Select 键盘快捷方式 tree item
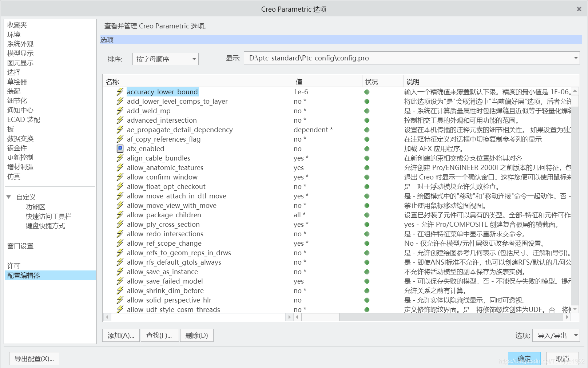This screenshot has height=368, width=588. 45,226
